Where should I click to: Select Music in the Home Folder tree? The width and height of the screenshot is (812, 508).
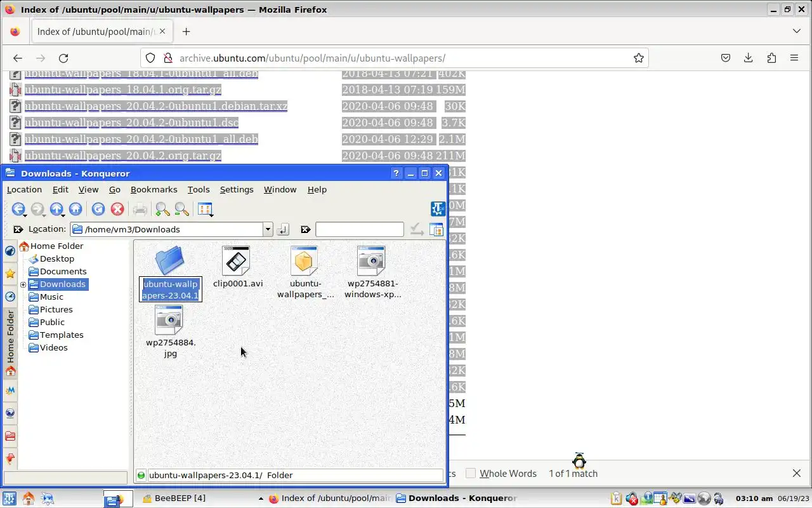tap(51, 297)
